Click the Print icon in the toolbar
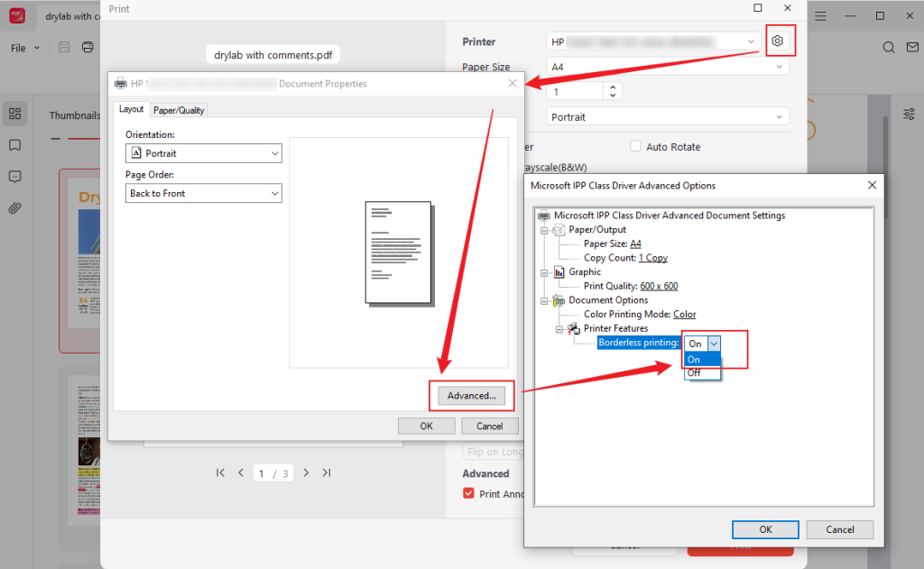Viewport: 924px width, 569px height. (88, 47)
